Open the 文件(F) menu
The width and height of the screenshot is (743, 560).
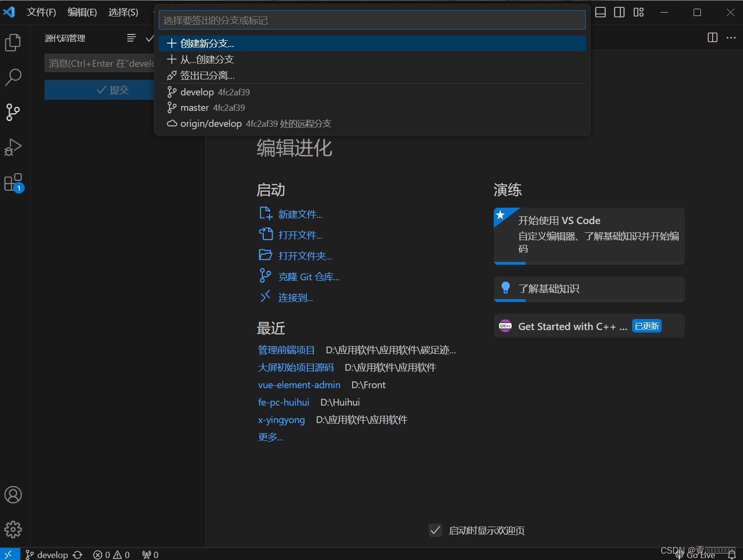pyautogui.click(x=41, y=12)
